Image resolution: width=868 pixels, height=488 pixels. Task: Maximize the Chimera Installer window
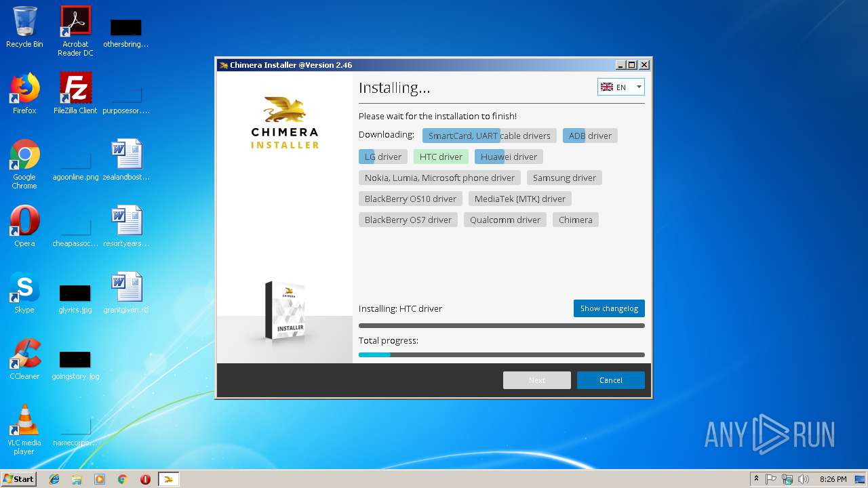pyautogui.click(x=632, y=65)
